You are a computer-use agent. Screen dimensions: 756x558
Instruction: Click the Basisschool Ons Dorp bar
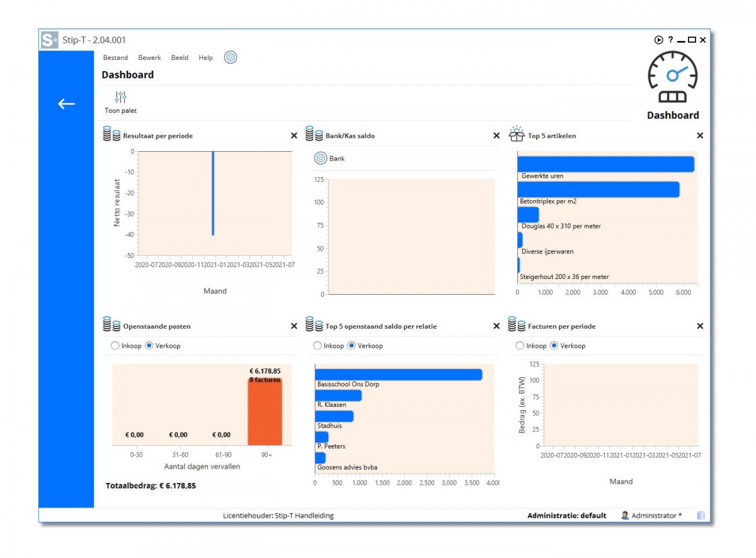398,375
